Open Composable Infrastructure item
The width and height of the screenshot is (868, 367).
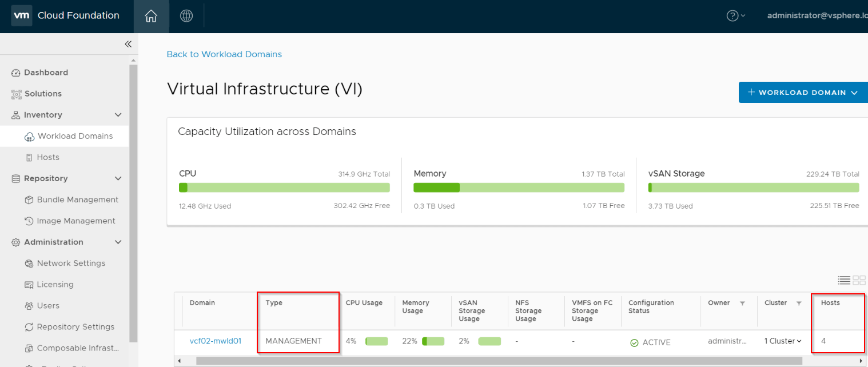[x=78, y=348]
